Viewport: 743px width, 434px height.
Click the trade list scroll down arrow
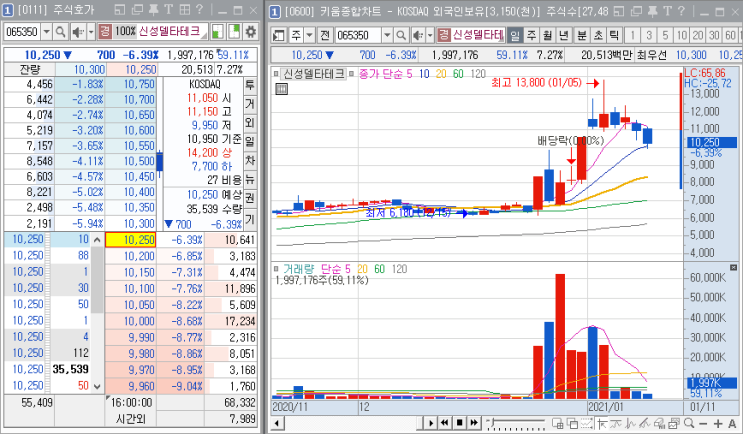[x=97, y=386]
